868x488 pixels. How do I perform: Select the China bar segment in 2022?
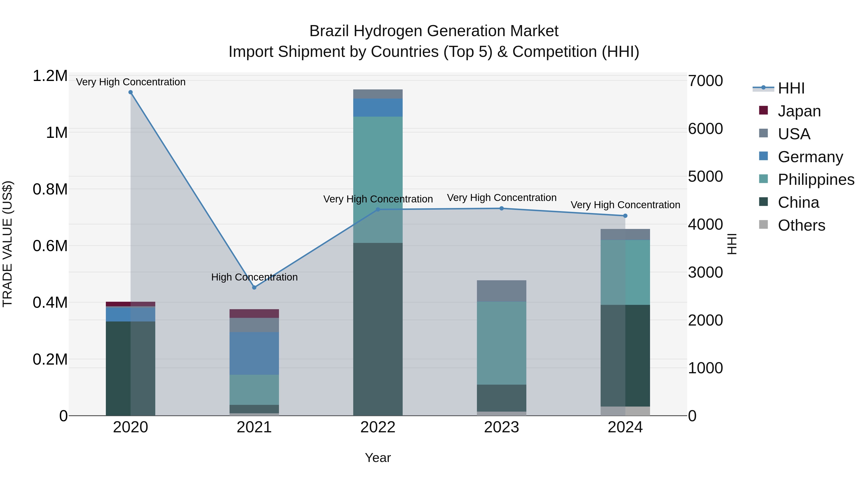(378, 329)
